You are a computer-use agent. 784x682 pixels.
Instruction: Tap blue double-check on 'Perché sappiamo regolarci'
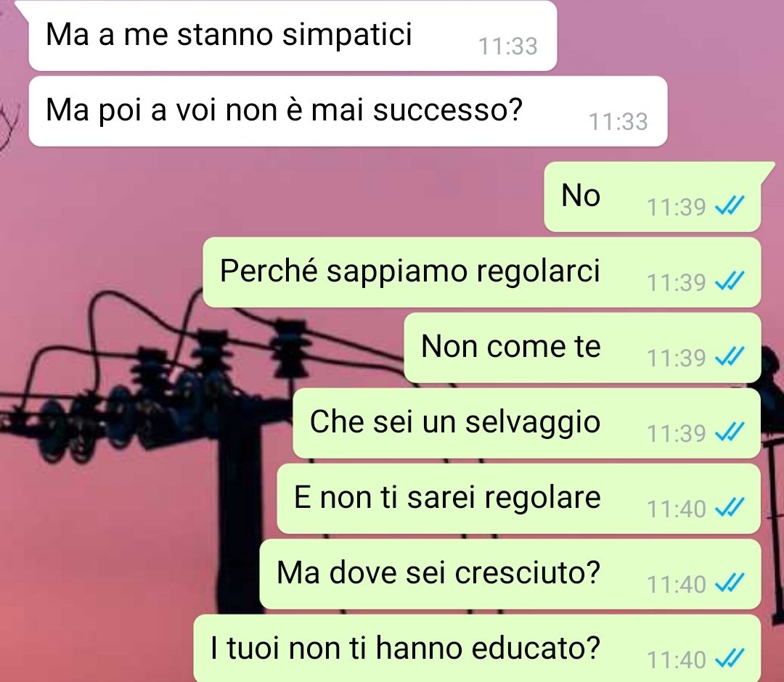point(730,281)
